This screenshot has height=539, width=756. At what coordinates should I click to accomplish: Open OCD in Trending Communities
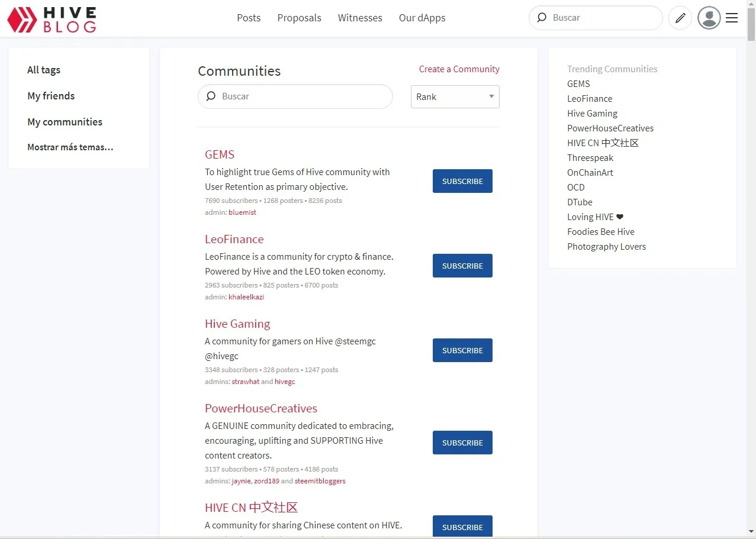coord(576,187)
